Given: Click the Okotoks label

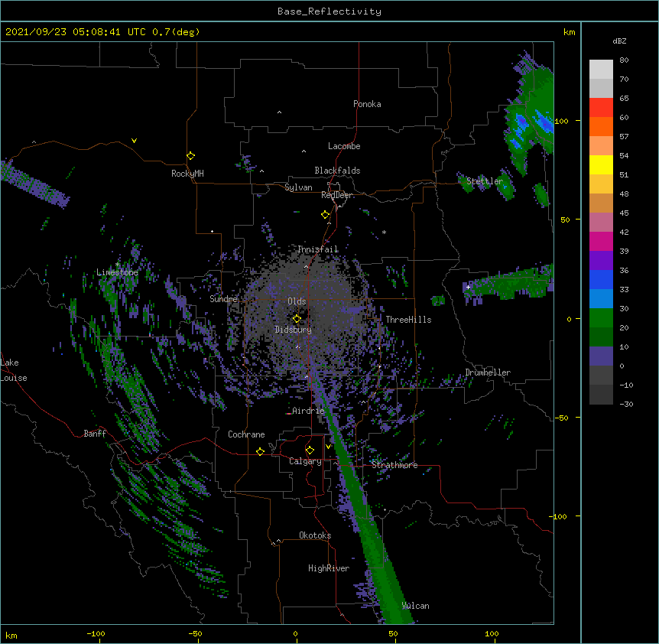Looking at the screenshot, I should tap(315, 535).
